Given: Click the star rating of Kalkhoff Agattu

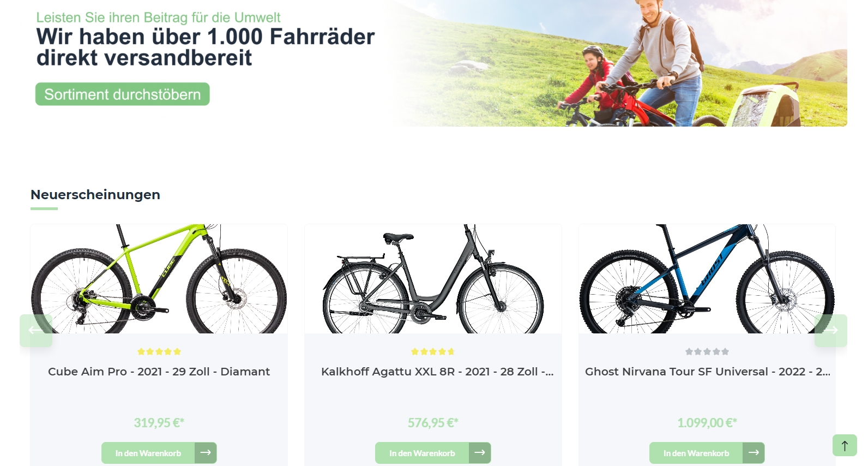Looking at the screenshot, I should pyautogui.click(x=433, y=352).
